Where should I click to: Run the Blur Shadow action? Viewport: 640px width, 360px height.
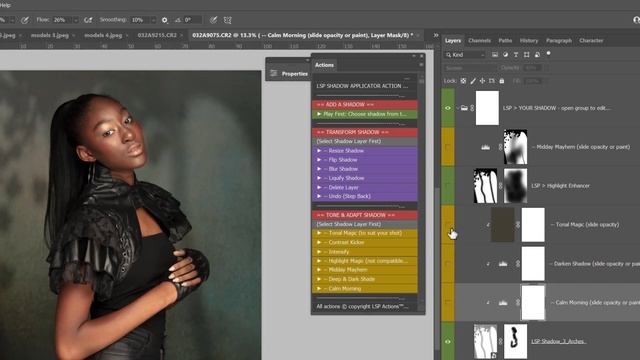(x=364, y=169)
